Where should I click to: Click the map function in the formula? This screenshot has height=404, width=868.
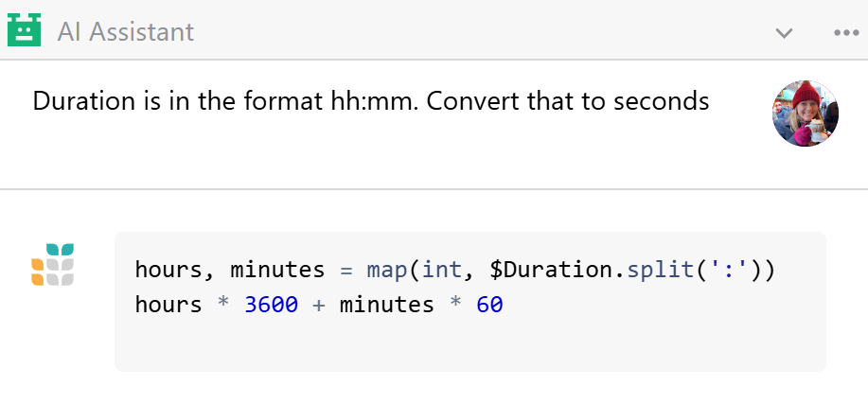tap(387, 270)
